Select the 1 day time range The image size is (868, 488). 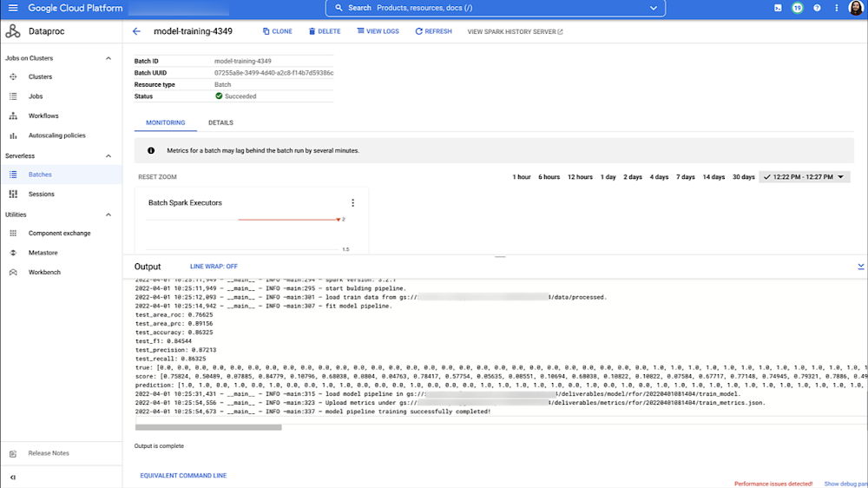(608, 177)
